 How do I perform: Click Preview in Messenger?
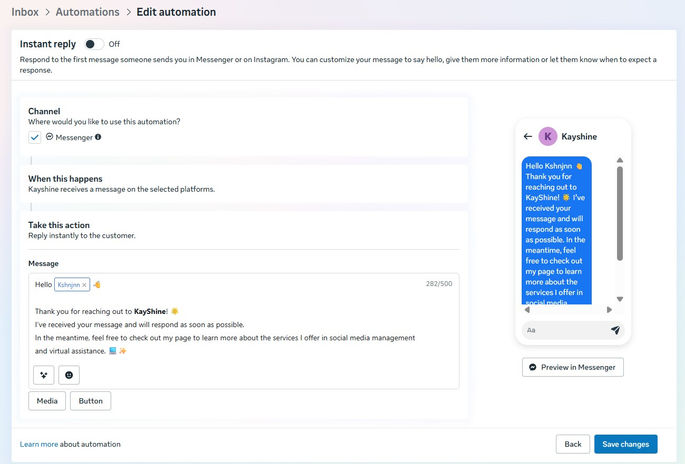click(x=573, y=367)
